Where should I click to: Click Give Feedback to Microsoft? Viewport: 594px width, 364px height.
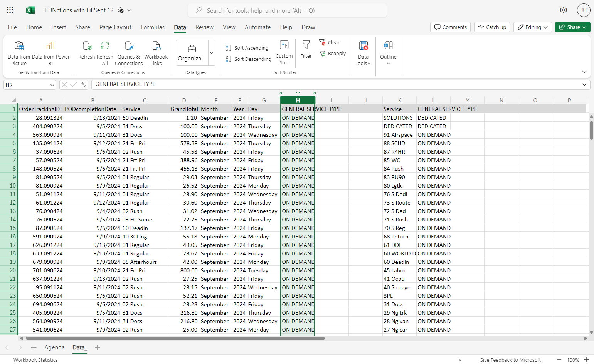coord(510,360)
